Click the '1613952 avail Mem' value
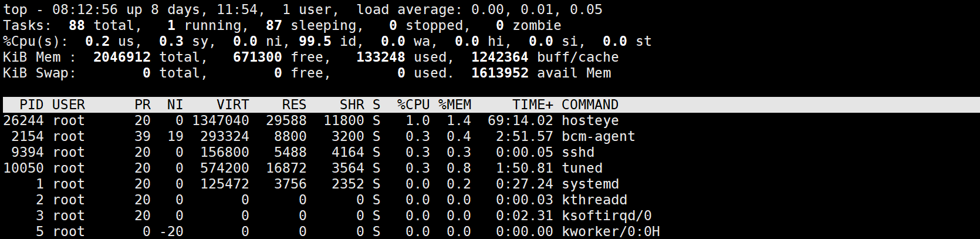Viewport: 980px width, 239px height. [x=541, y=73]
